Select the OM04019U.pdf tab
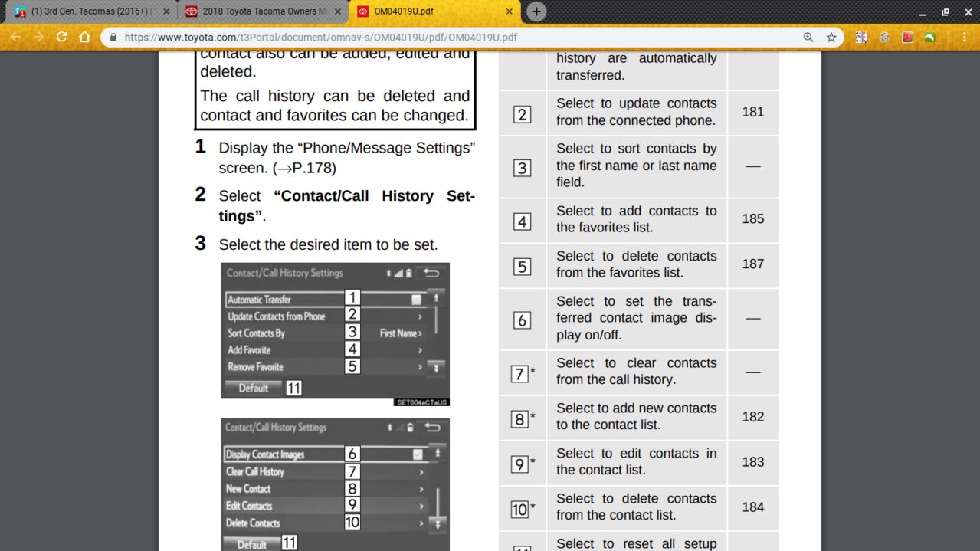The width and height of the screenshot is (980, 551). point(434,11)
